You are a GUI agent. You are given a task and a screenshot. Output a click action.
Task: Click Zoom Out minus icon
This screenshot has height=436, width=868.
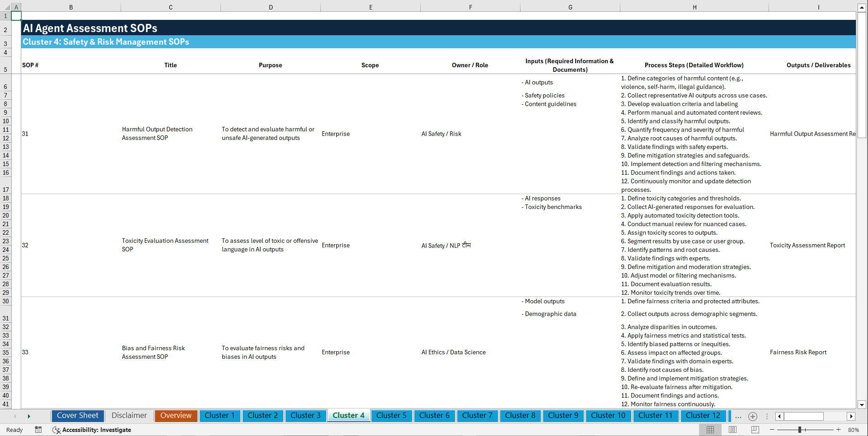773,430
